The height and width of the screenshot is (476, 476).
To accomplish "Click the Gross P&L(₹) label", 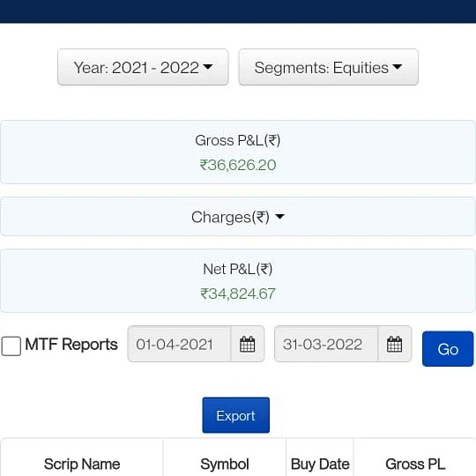I will (238, 140).
